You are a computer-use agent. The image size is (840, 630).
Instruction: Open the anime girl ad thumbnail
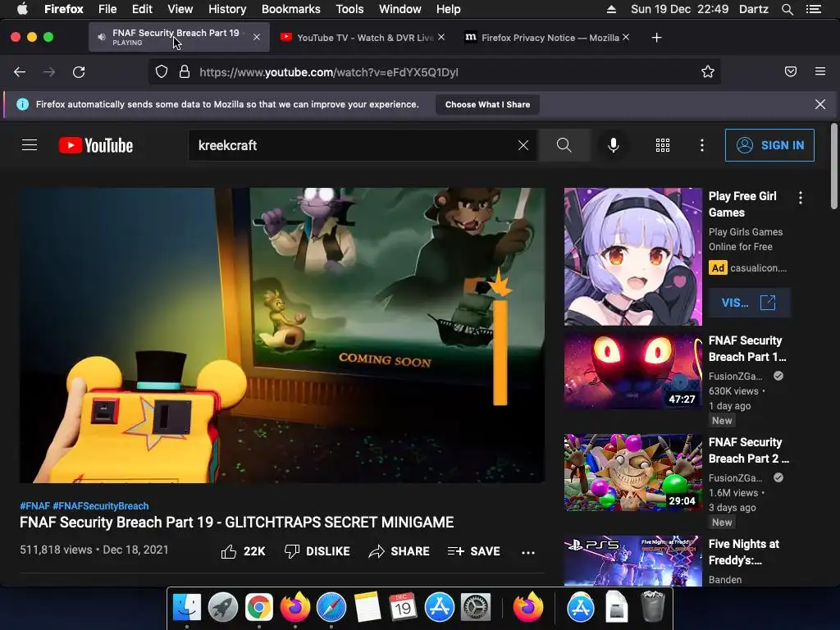pyautogui.click(x=632, y=257)
